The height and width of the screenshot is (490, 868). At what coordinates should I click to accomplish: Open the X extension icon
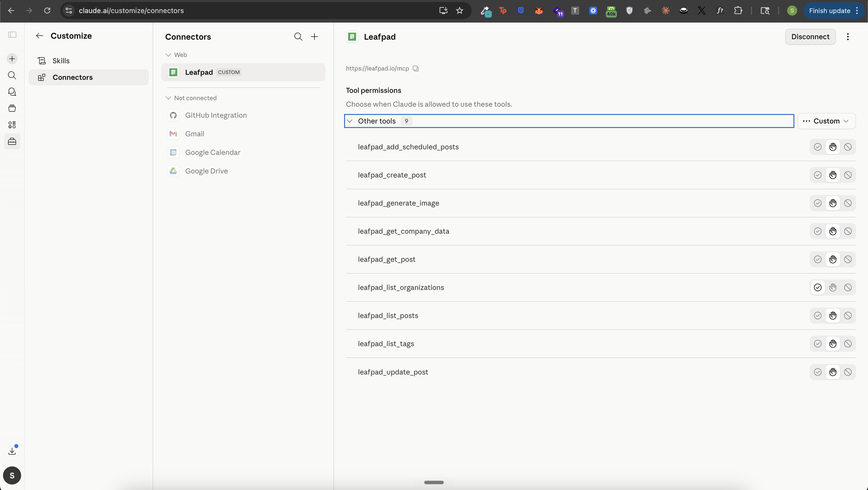701,11
